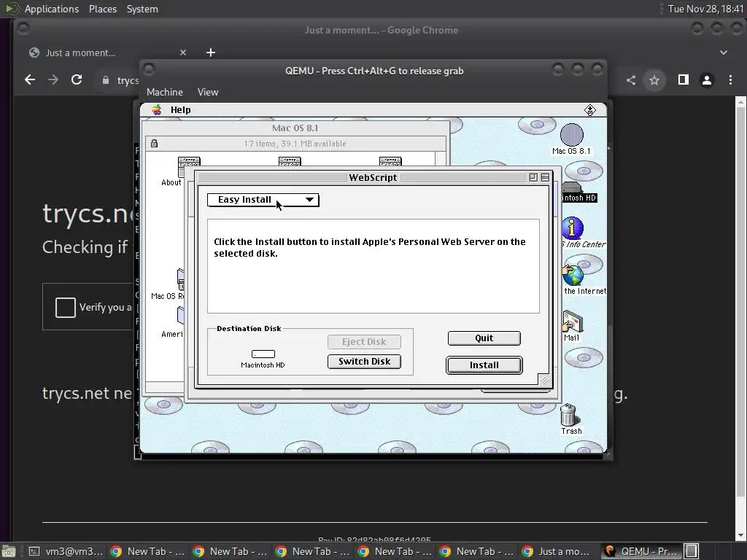The image size is (747, 560).
Task: Click the lock icon in Mac OS 8.1 window
Action: click(x=155, y=144)
